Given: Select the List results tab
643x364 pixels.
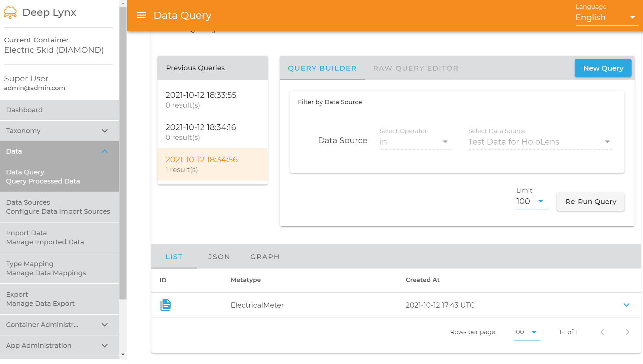Looking at the screenshot, I should point(174,257).
